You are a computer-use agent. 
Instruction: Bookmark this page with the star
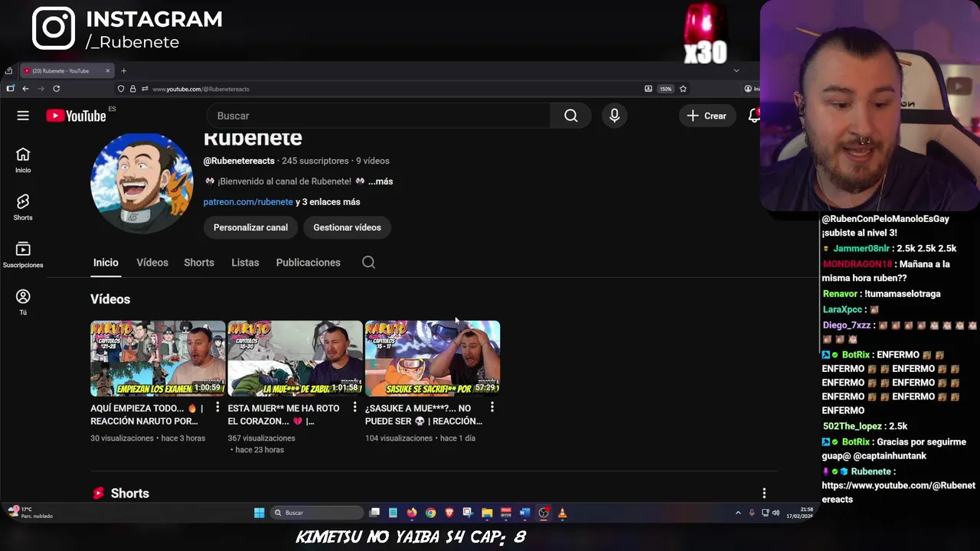pos(683,89)
